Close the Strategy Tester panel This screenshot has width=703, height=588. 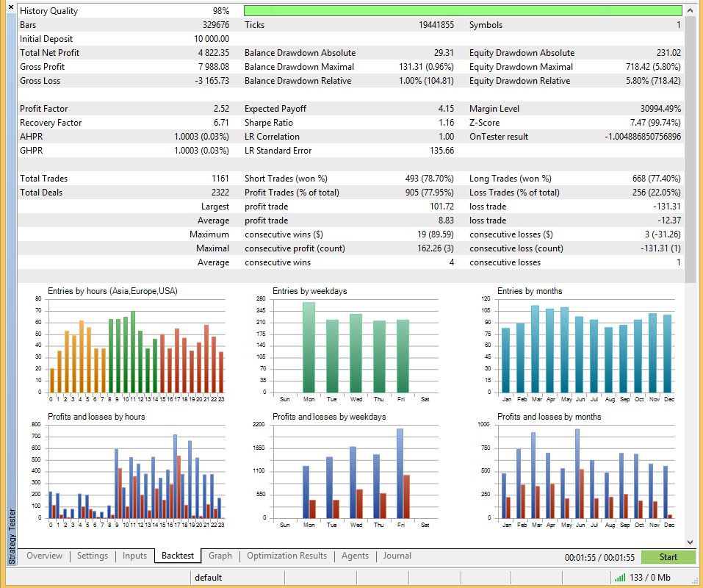pos(10,8)
